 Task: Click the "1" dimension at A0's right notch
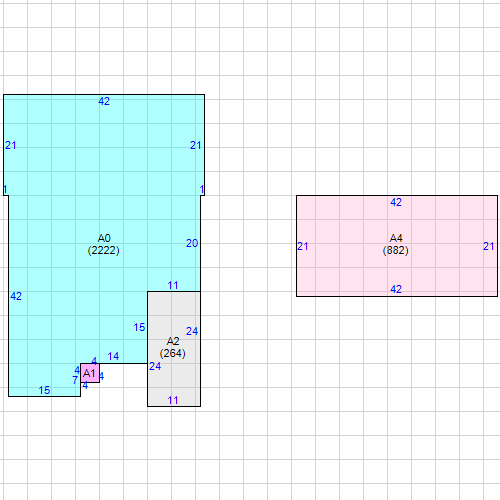click(x=202, y=190)
